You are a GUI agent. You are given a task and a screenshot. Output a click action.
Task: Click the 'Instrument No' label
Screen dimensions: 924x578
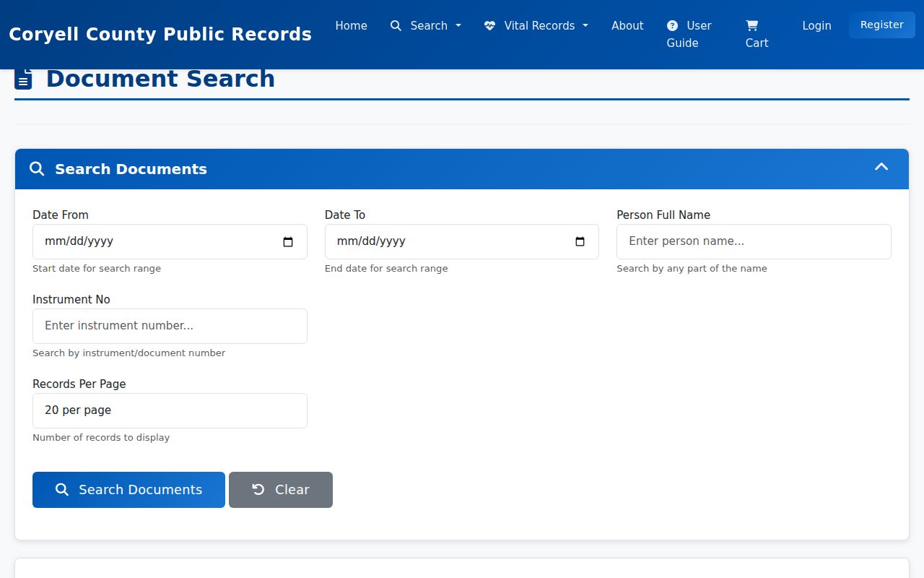(71, 300)
